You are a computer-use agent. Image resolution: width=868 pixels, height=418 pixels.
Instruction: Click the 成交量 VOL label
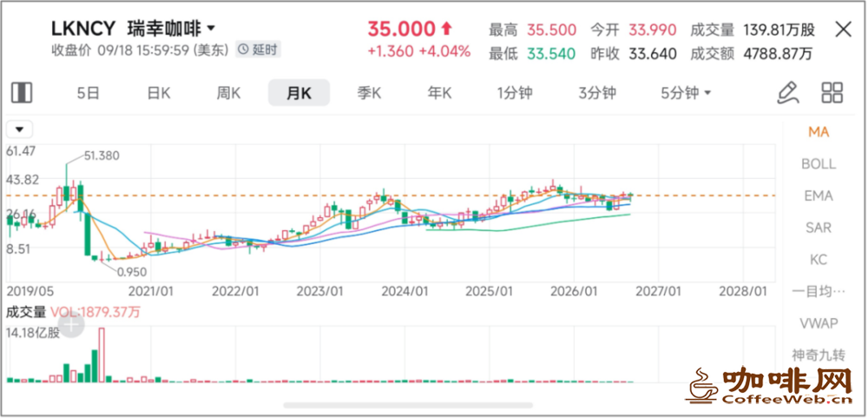pos(73,313)
